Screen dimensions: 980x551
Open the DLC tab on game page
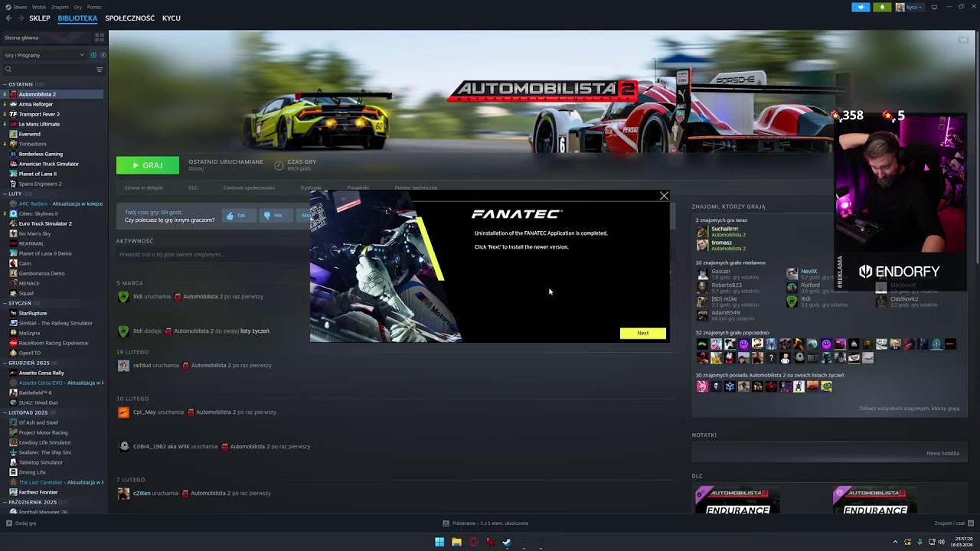pos(193,187)
